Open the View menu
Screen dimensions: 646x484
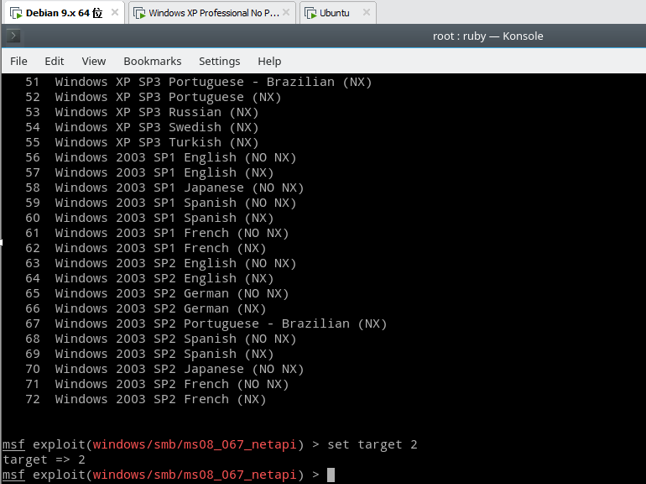point(94,61)
